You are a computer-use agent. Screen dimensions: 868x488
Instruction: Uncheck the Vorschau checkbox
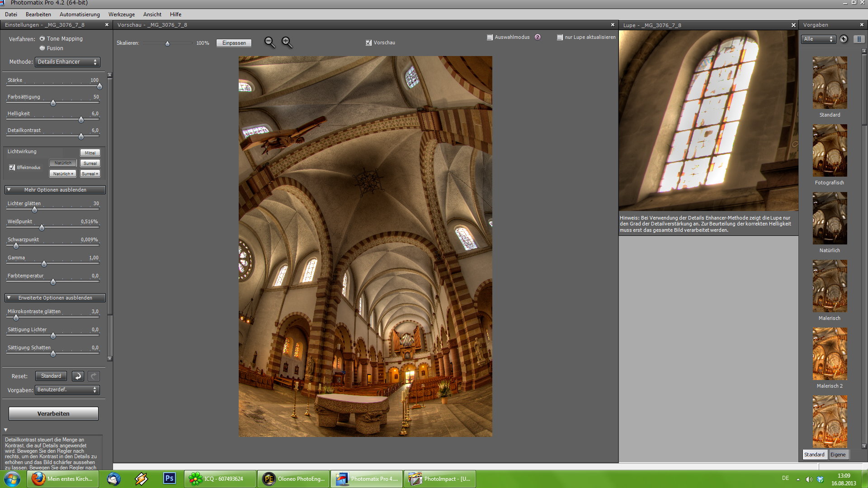(368, 42)
